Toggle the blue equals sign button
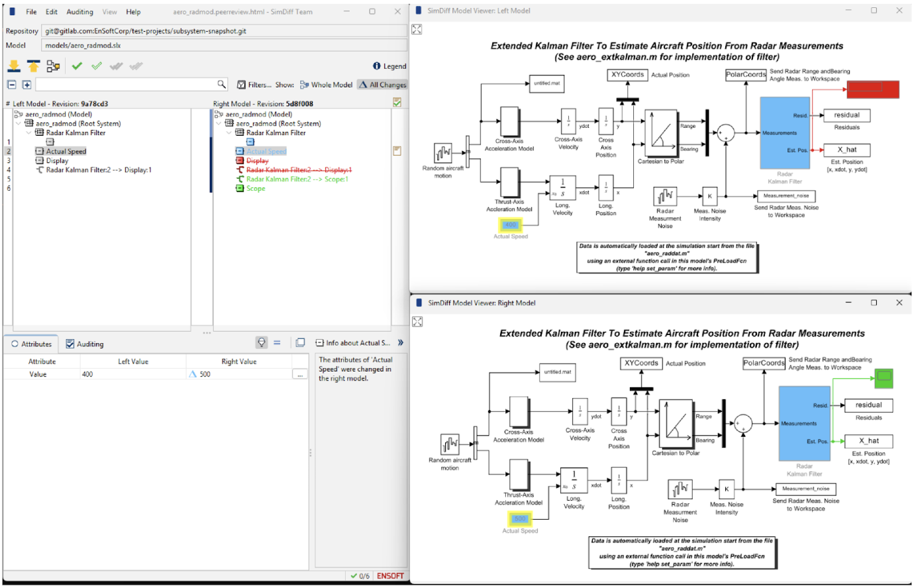Viewport: 914px width, 588px height. coord(277,343)
